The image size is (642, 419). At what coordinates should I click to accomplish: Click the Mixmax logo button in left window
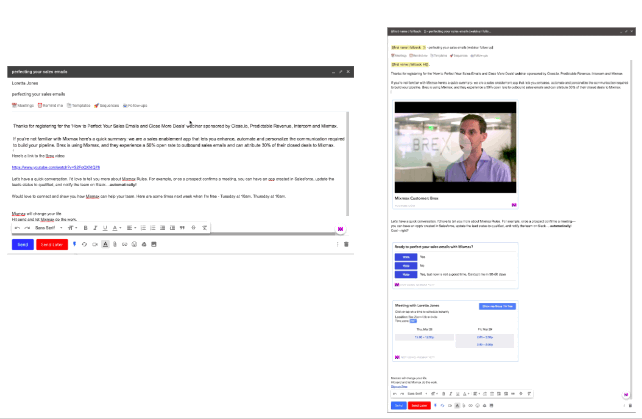point(340,229)
